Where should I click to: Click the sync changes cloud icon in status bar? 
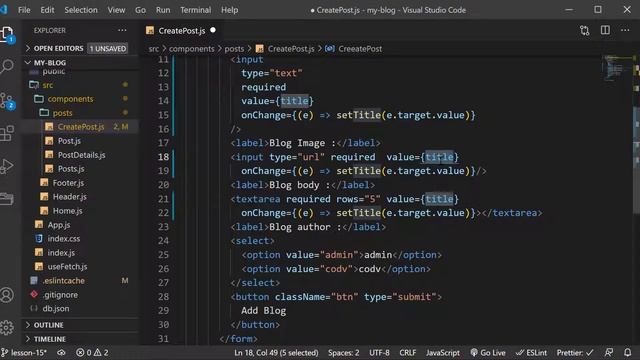click(x=61, y=352)
